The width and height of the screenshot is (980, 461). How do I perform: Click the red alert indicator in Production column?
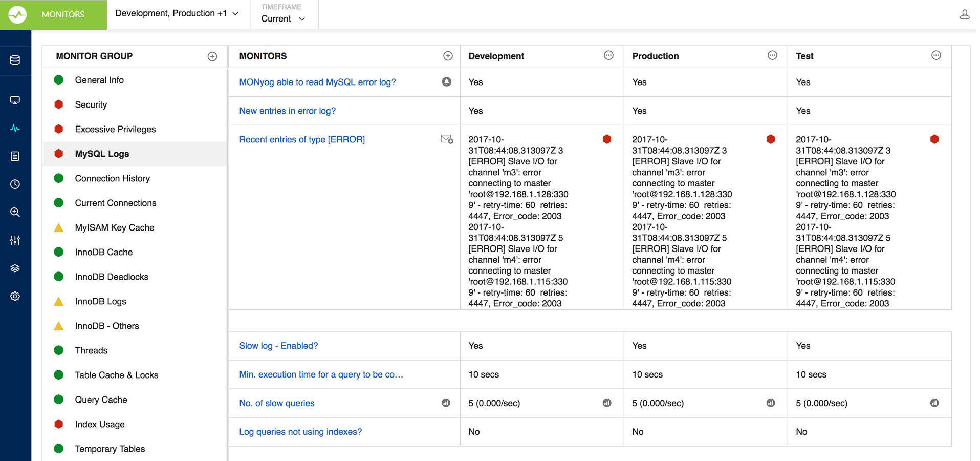pyautogui.click(x=771, y=139)
